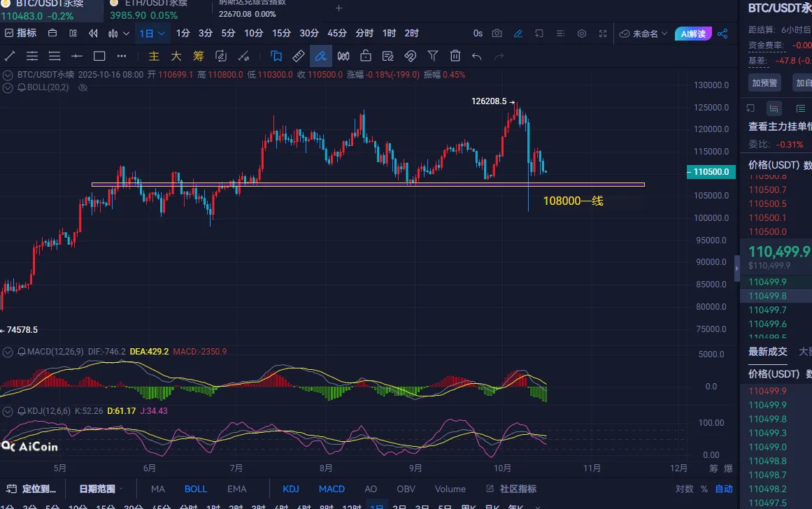Delete drawings with the trash icon
The image size is (812, 509).
click(455, 56)
